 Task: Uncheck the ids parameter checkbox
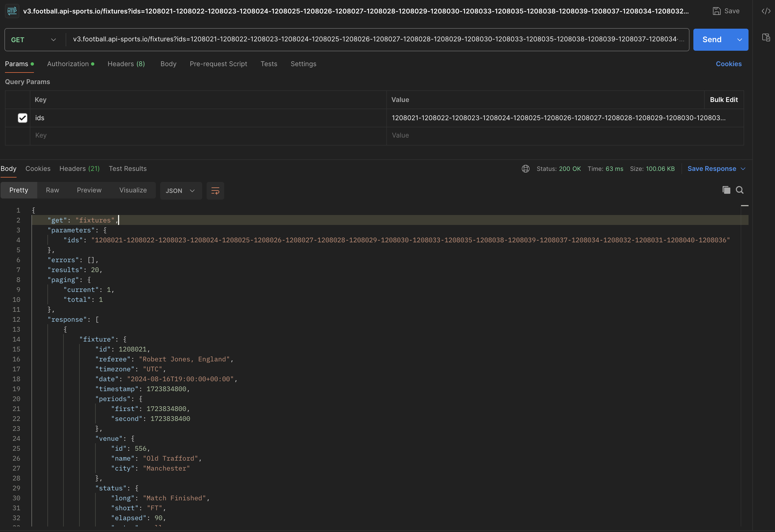click(23, 118)
